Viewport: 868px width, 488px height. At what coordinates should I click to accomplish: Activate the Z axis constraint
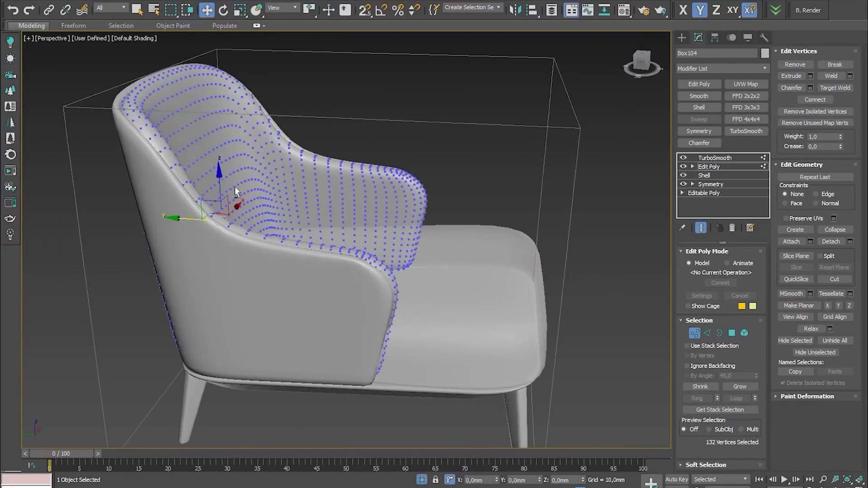click(716, 9)
